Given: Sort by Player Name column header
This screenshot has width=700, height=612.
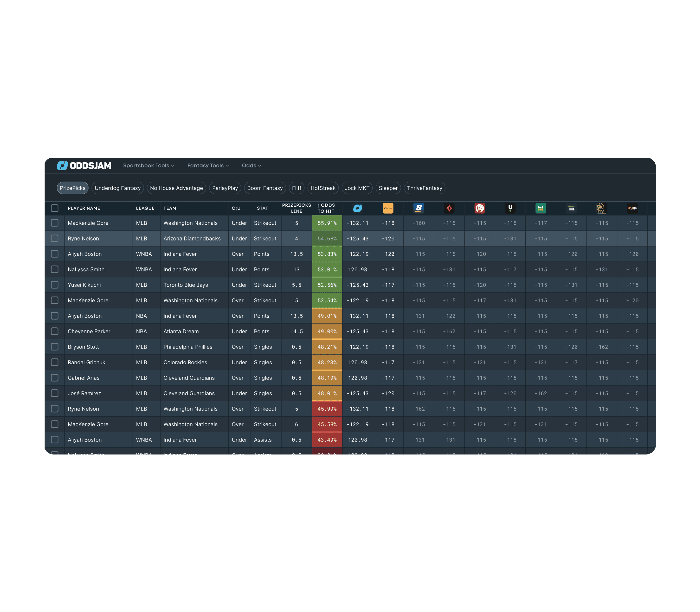Looking at the screenshot, I should pyautogui.click(x=84, y=208).
